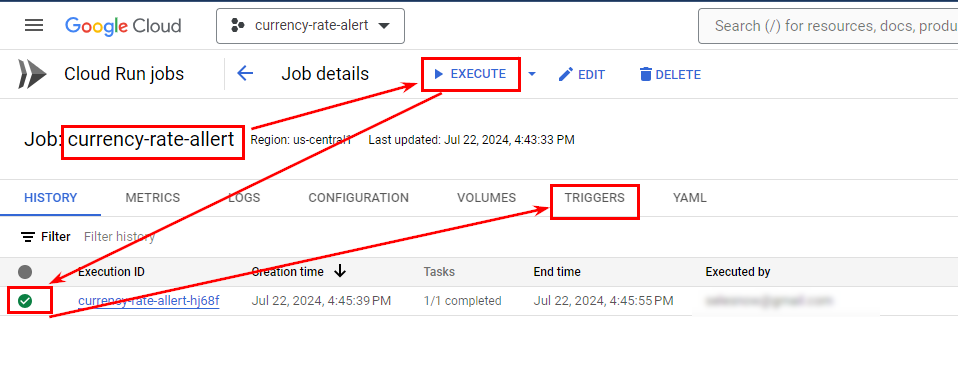Switch to the TRIGGERS tab
958x385 pixels.
[x=594, y=198]
